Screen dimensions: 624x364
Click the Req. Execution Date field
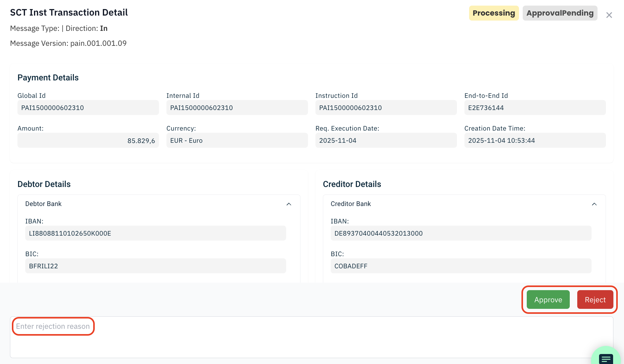tap(386, 141)
